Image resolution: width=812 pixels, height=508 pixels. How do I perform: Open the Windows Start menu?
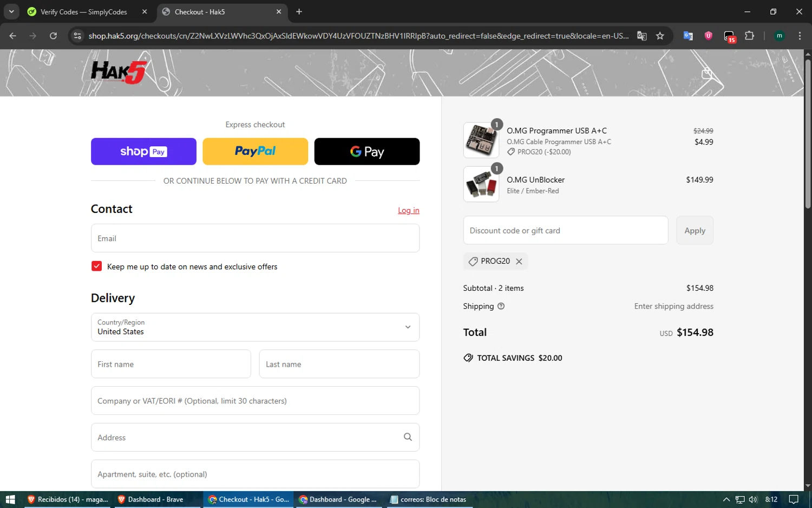pyautogui.click(x=10, y=499)
